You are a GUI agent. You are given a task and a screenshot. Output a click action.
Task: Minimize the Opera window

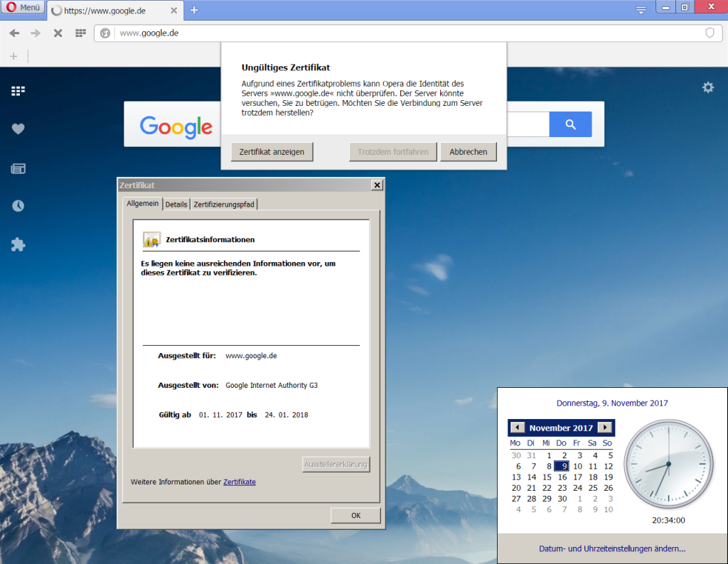(665, 7)
